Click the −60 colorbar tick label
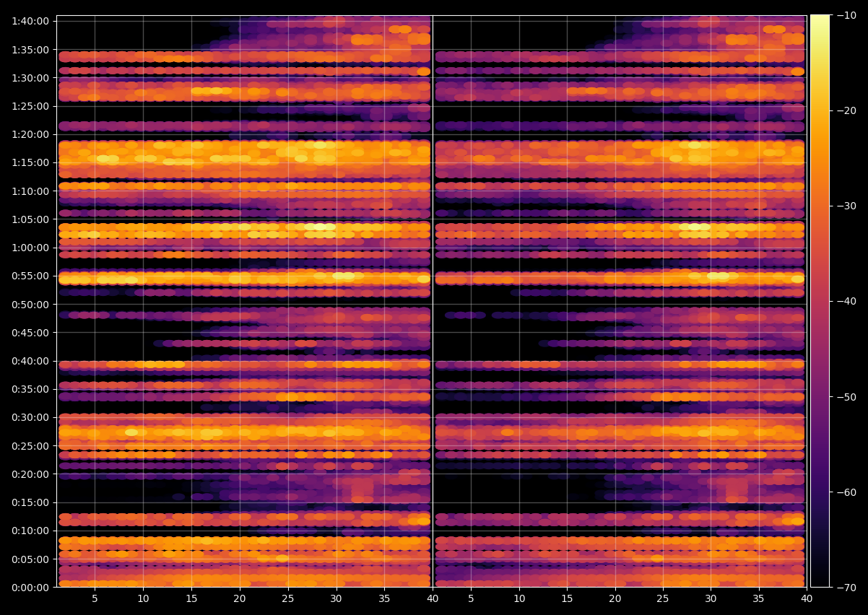 tap(846, 492)
